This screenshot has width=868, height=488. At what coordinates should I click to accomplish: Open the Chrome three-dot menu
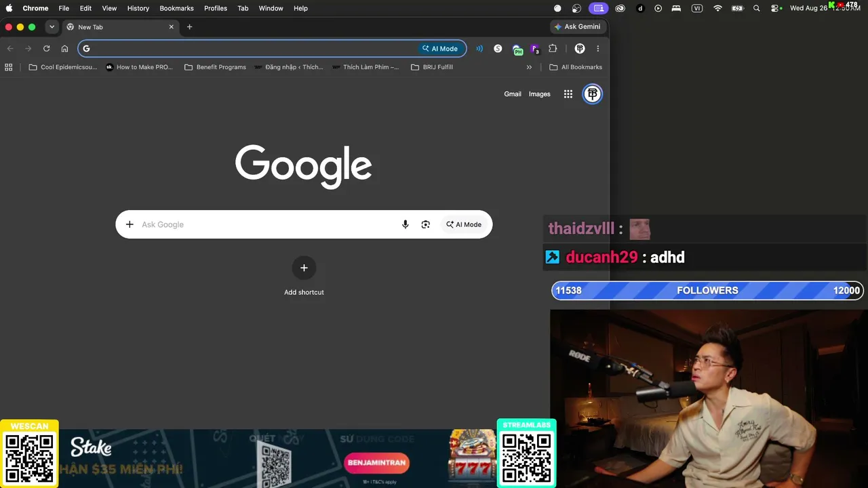597,49
